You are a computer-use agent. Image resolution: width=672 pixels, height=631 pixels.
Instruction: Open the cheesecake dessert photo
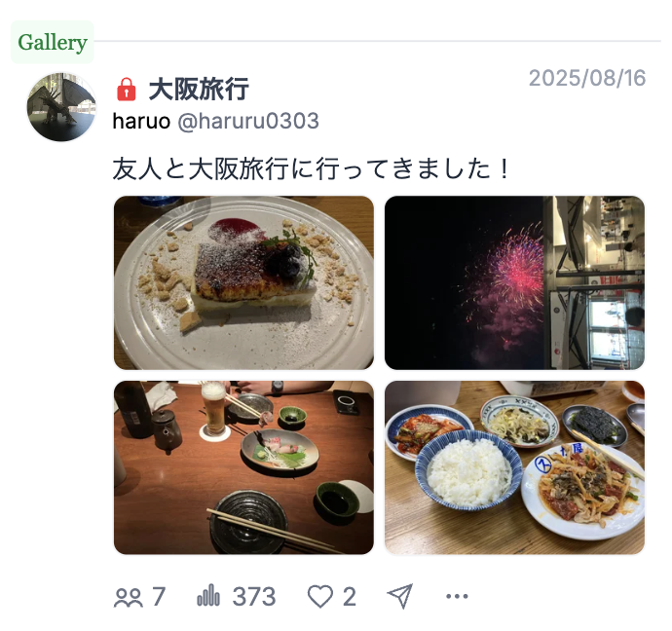tap(243, 282)
